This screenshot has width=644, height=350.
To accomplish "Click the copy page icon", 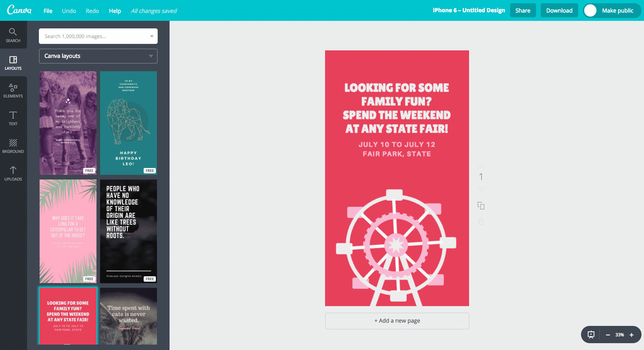I will 481,206.
